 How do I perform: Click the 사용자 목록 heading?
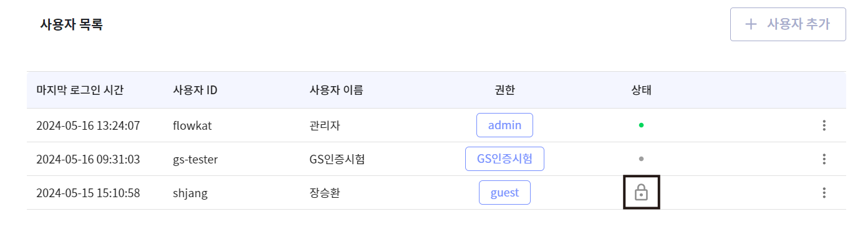pos(71,24)
